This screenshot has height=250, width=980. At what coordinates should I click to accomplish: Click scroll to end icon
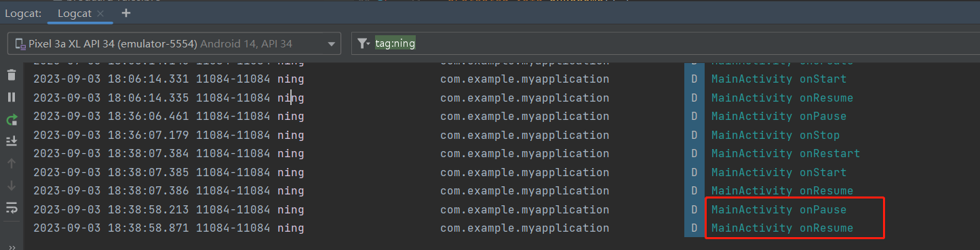(12, 142)
